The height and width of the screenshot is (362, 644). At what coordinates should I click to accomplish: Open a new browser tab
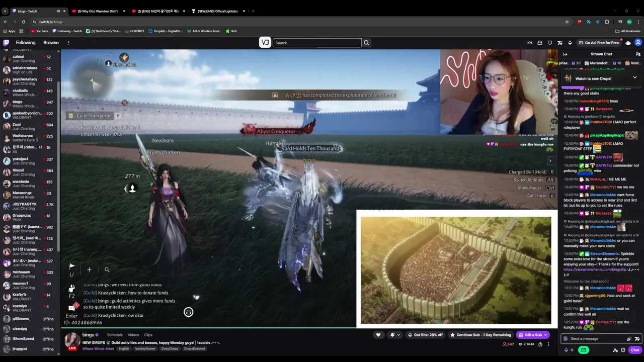click(x=253, y=11)
